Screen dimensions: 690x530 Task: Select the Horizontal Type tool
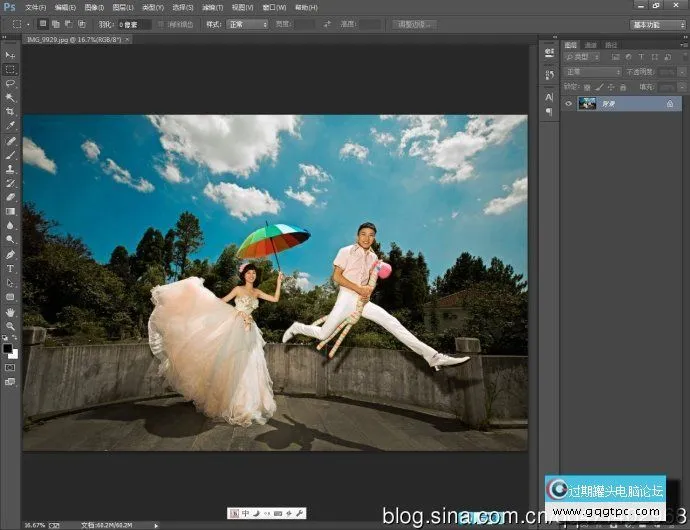11,269
